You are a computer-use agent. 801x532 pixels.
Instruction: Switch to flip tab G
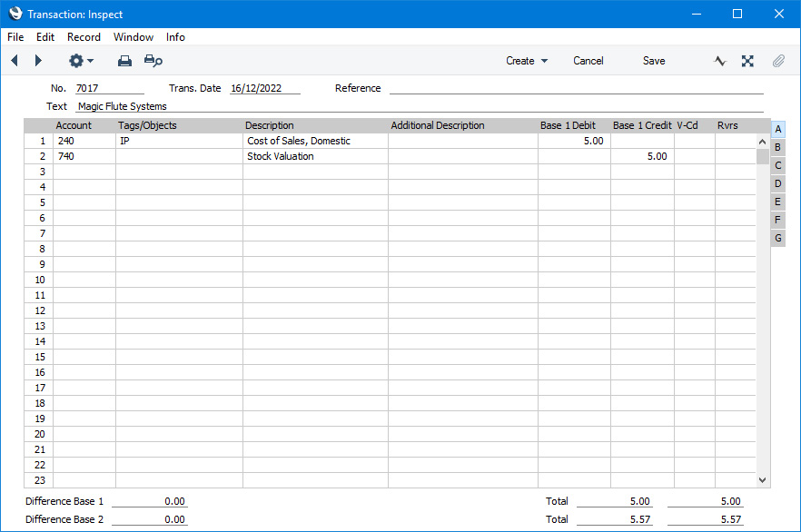pyautogui.click(x=778, y=238)
